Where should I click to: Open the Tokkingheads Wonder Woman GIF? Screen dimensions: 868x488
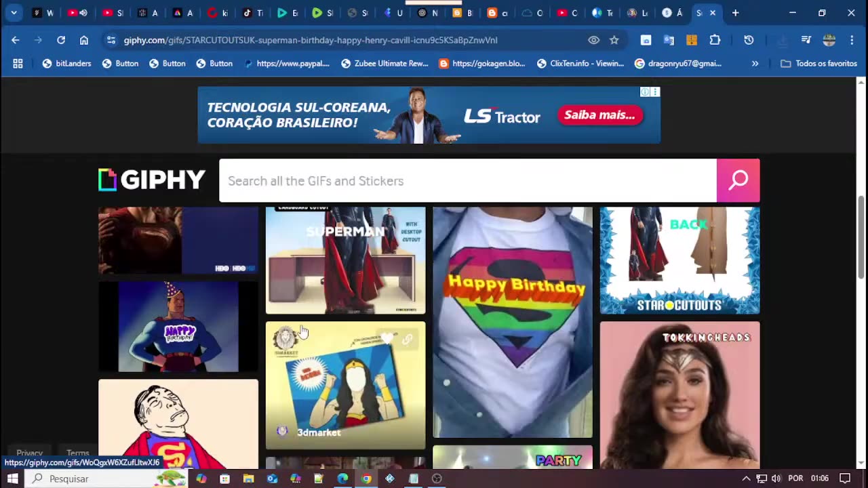(680, 395)
